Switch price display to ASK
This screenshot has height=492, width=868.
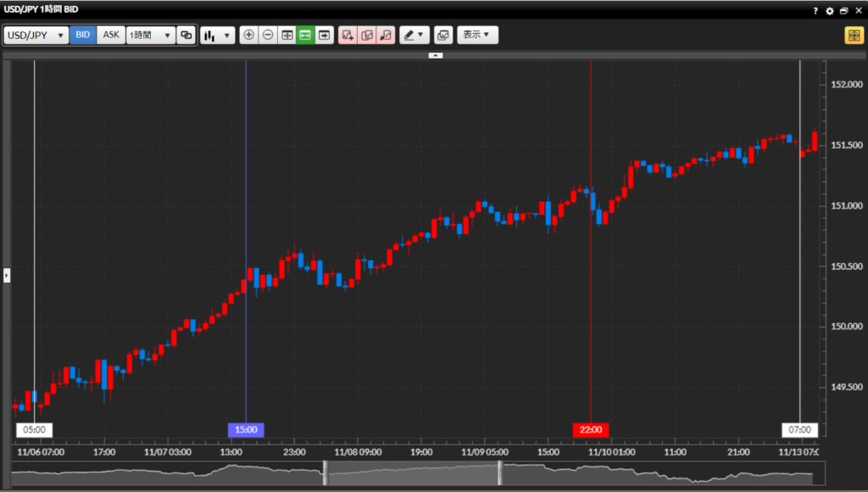(111, 36)
